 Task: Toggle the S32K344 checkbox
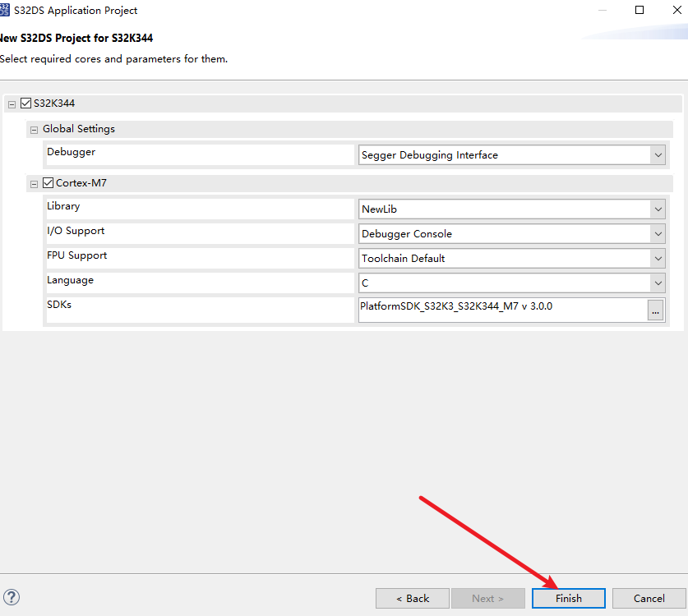pos(25,103)
